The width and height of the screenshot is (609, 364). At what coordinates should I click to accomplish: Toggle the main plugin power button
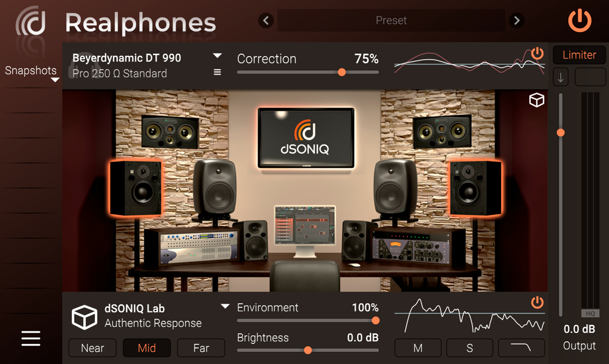tap(580, 20)
